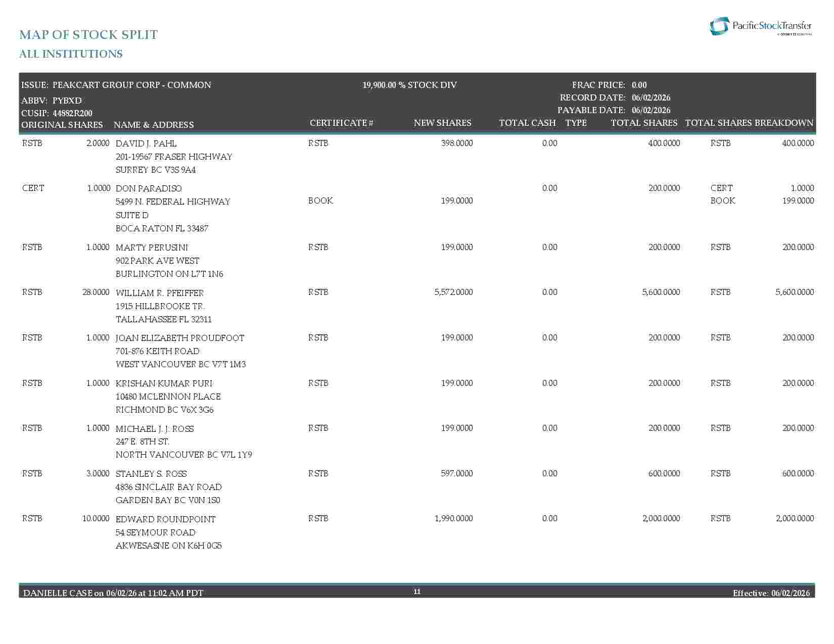Select the shareholder name 'MARTY PERUSINI'

click(152, 247)
